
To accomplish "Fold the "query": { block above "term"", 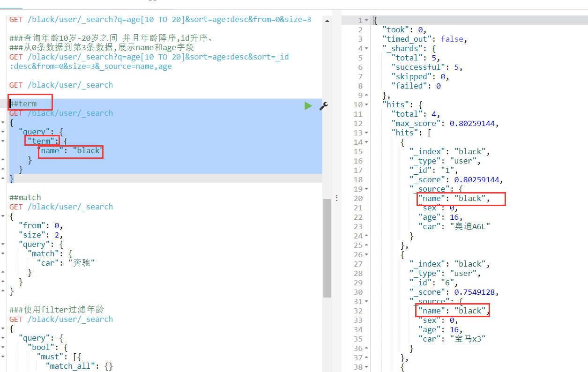I will [x=3, y=132].
